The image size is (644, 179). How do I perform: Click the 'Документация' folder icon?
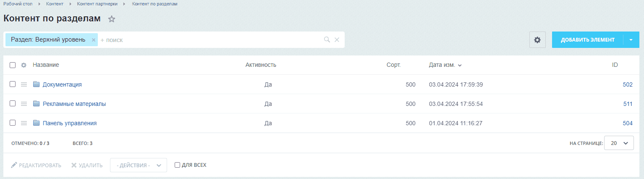tap(36, 84)
